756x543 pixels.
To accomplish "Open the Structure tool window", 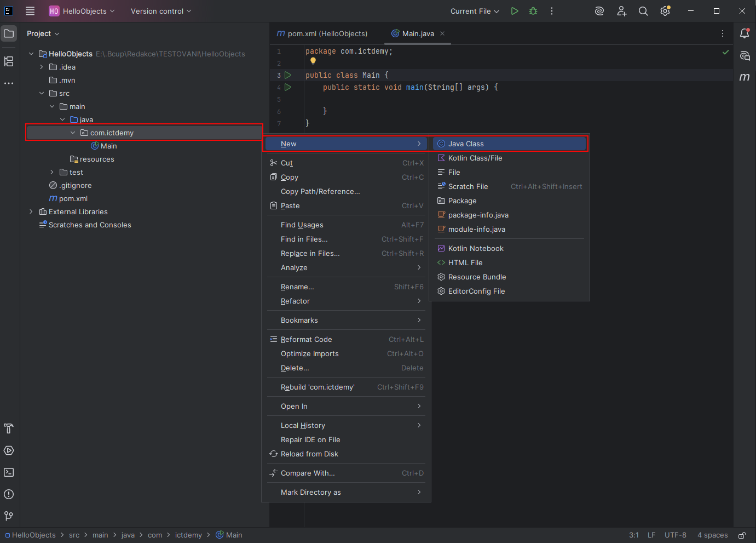I will (x=8, y=61).
